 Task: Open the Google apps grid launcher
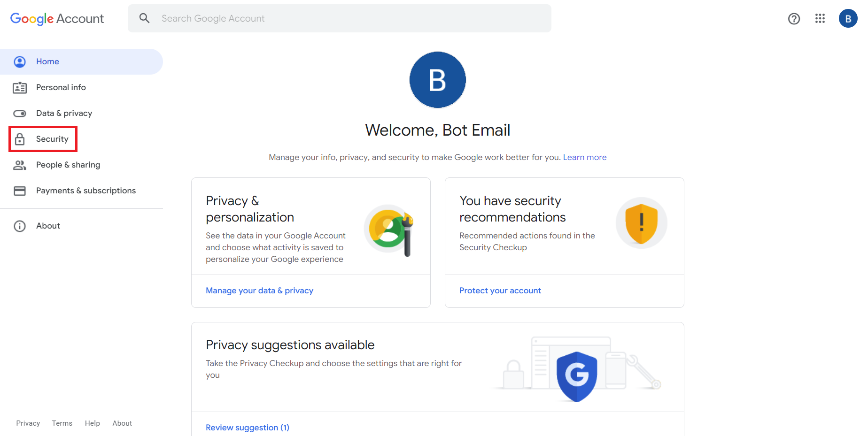click(x=820, y=18)
